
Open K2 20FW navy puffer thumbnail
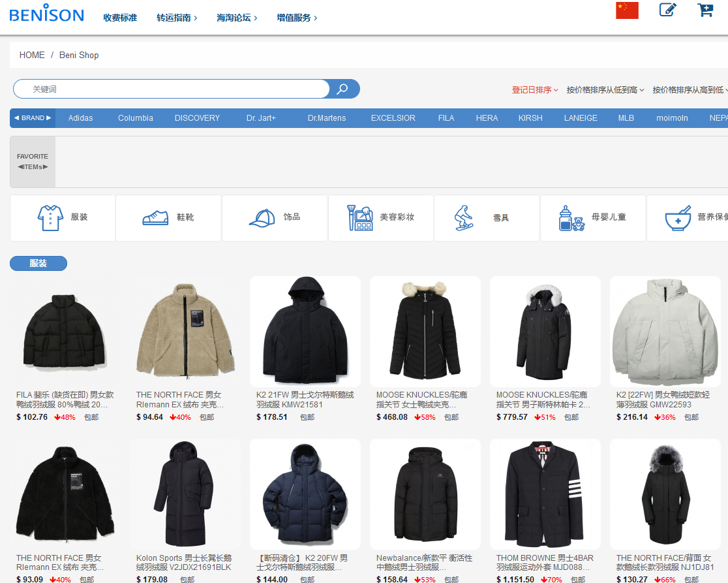[x=305, y=494]
